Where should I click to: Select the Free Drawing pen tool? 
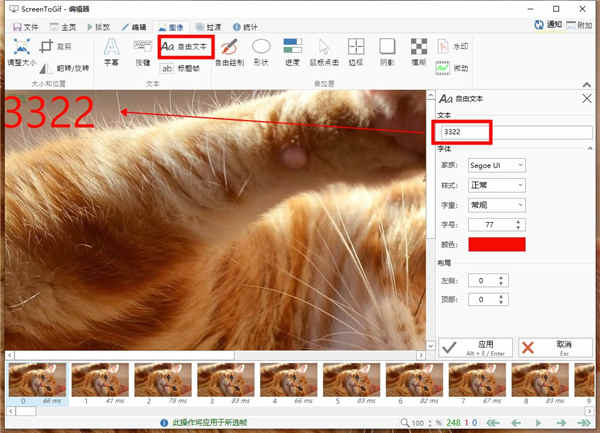pyautogui.click(x=229, y=52)
